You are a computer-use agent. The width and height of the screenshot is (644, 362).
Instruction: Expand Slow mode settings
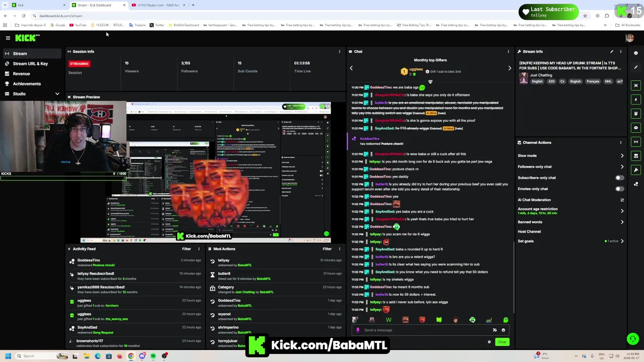[x=622, y=155]
